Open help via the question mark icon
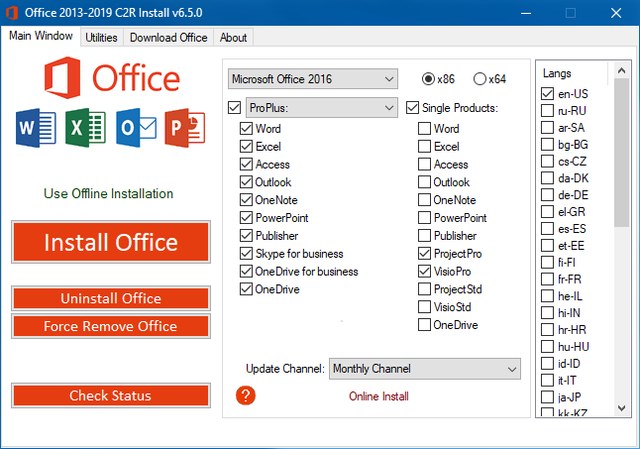640x449 pixels. point(246,396)
